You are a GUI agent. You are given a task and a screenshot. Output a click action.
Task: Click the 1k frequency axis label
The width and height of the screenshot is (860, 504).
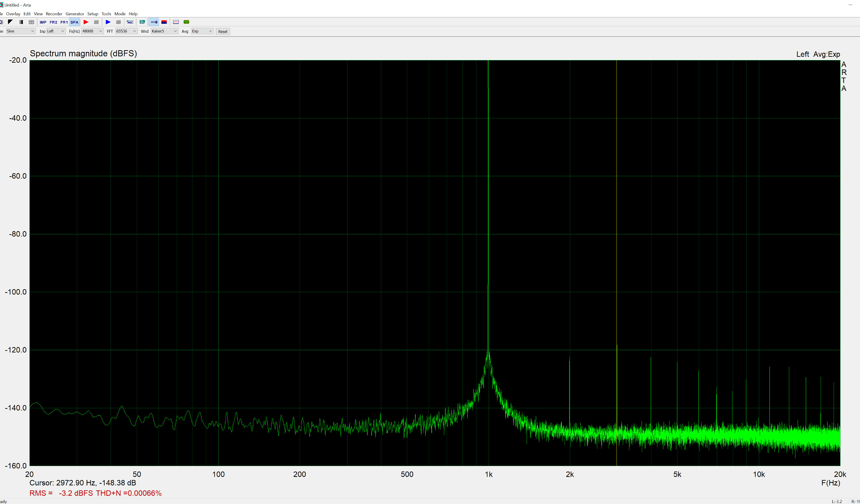tap(488, 474)
